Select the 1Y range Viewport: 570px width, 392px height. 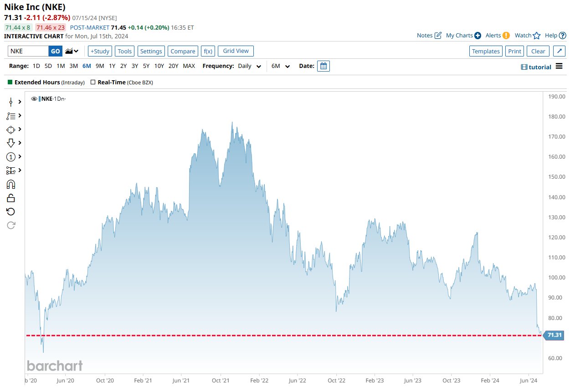pyautogui.click(x=112, y=66)
